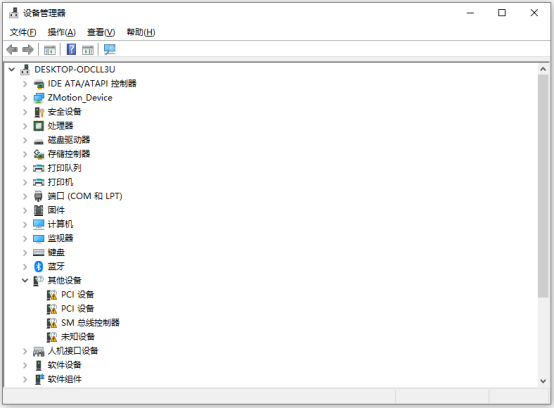Select the 计算机 category label

[60, 224]
